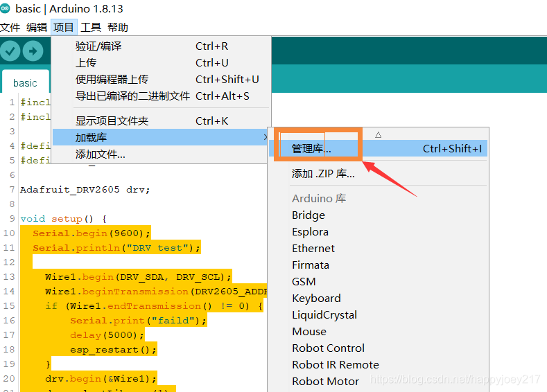Click 'Serial.begin(9600);' code line
The width and height of the screenshot is (547, 392).
[x=92, y=233]
